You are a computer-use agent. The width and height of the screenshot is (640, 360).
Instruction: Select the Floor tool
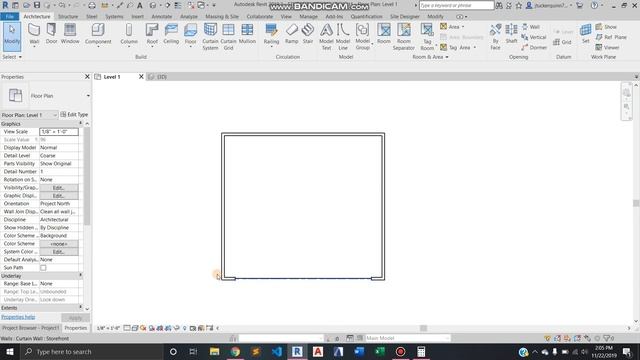(191, 34)
